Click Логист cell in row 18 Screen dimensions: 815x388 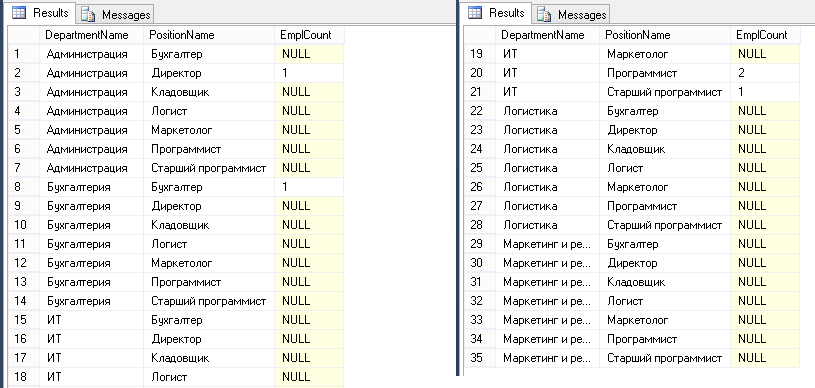click(209, 377)
